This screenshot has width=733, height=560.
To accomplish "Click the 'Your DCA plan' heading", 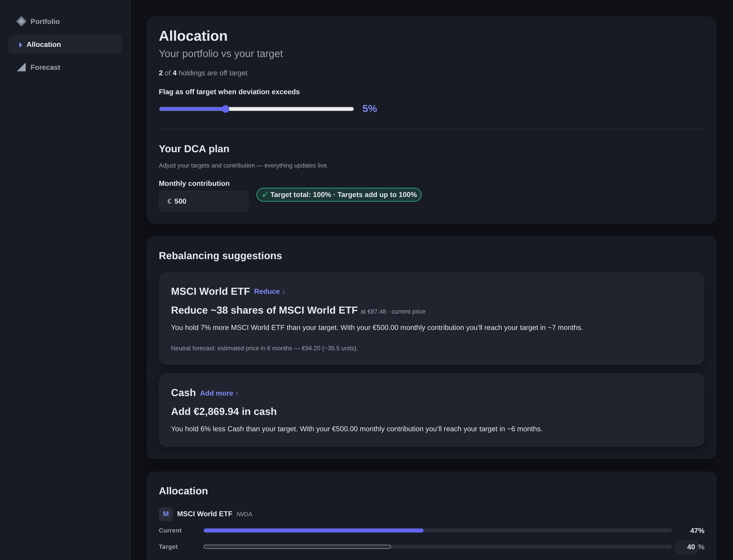I will coord(194,149).
